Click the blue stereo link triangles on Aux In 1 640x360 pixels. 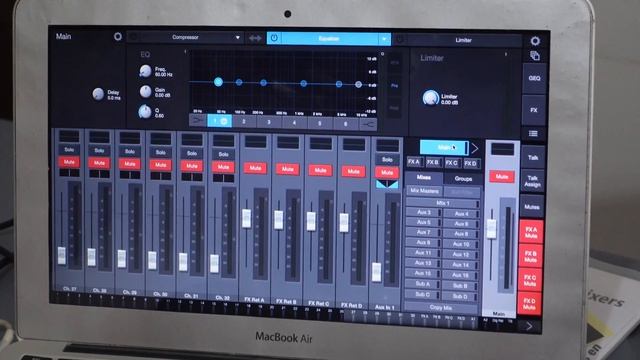(x=387, y=184)
